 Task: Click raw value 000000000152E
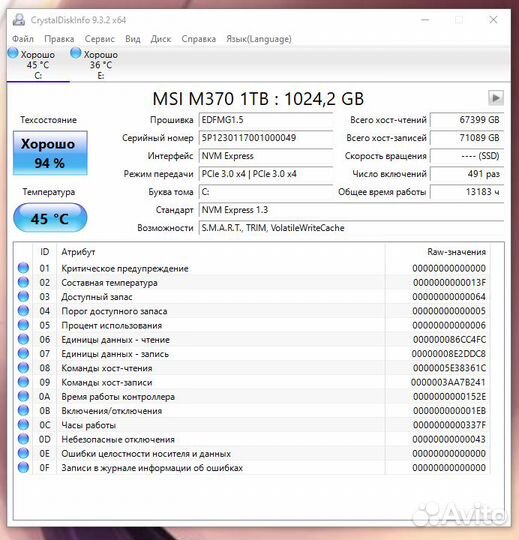(x=449, y=396)
